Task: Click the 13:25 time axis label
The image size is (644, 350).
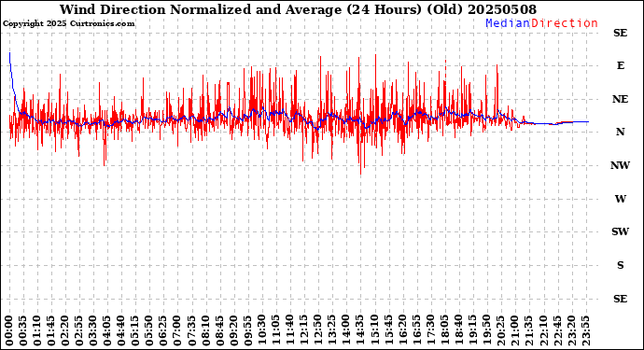Action: pos(332,330)
